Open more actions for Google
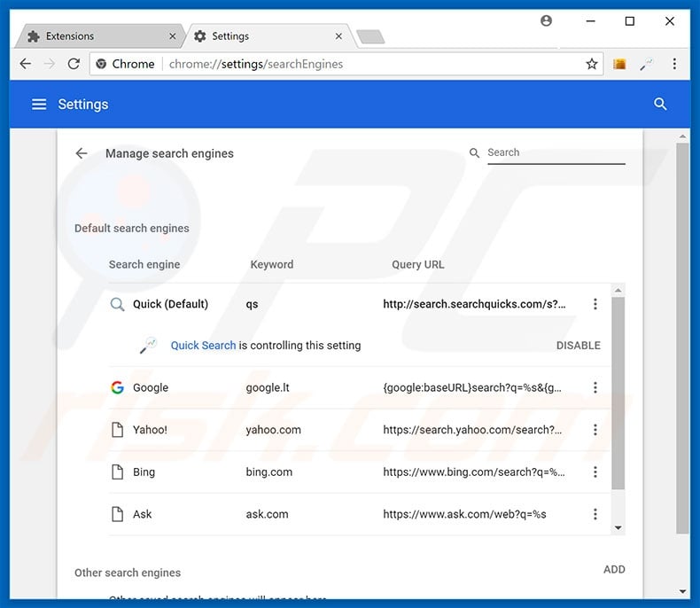 click(595, 387)
